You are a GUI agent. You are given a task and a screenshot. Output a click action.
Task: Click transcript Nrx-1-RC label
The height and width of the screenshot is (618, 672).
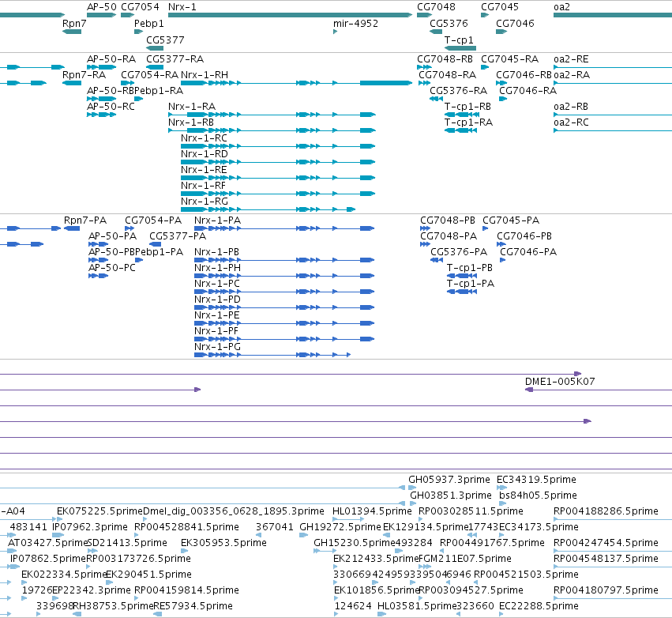point(204,138)
